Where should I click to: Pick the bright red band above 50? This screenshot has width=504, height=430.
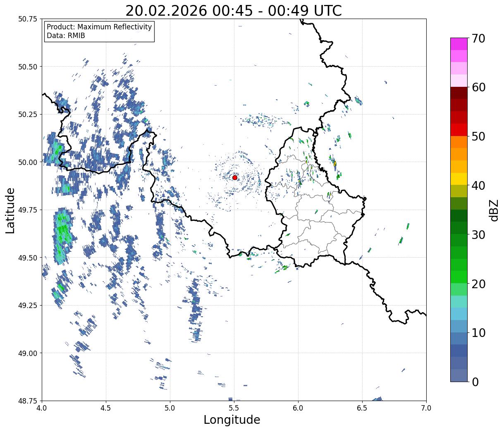click(459, 129)
